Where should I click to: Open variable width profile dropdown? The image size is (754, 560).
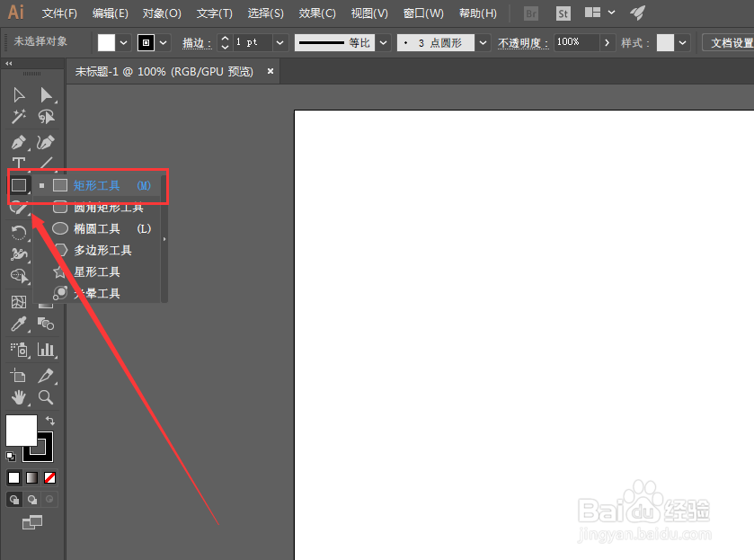click(x=383, y=43)
